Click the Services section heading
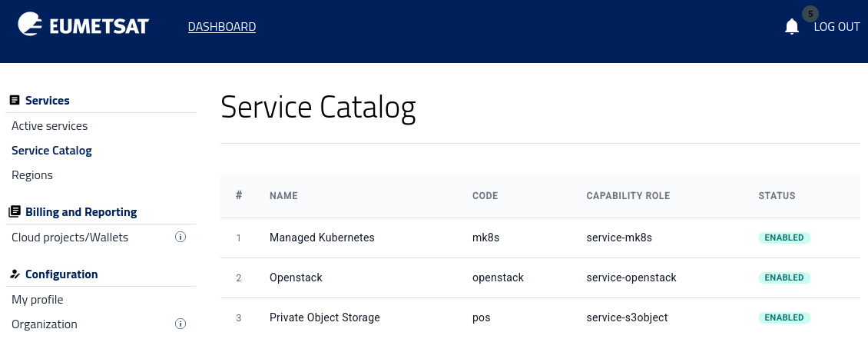 48,100
